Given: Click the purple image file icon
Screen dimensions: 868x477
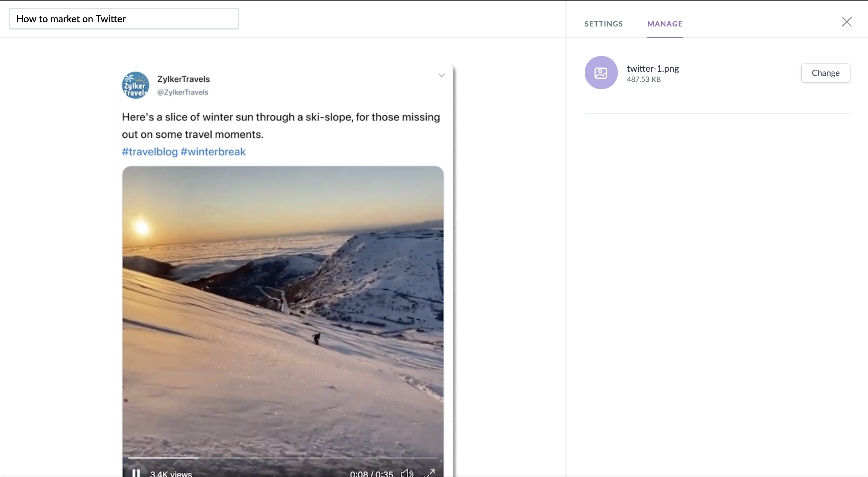Looking at the screenshot, I should (601, 73).
